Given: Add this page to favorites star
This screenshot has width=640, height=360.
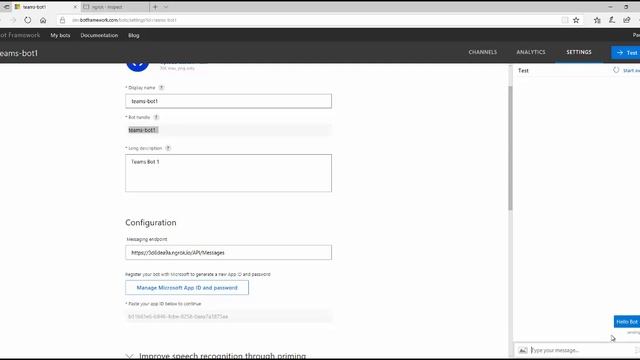Looking at the screenshot, I should (x=576, y=20).
